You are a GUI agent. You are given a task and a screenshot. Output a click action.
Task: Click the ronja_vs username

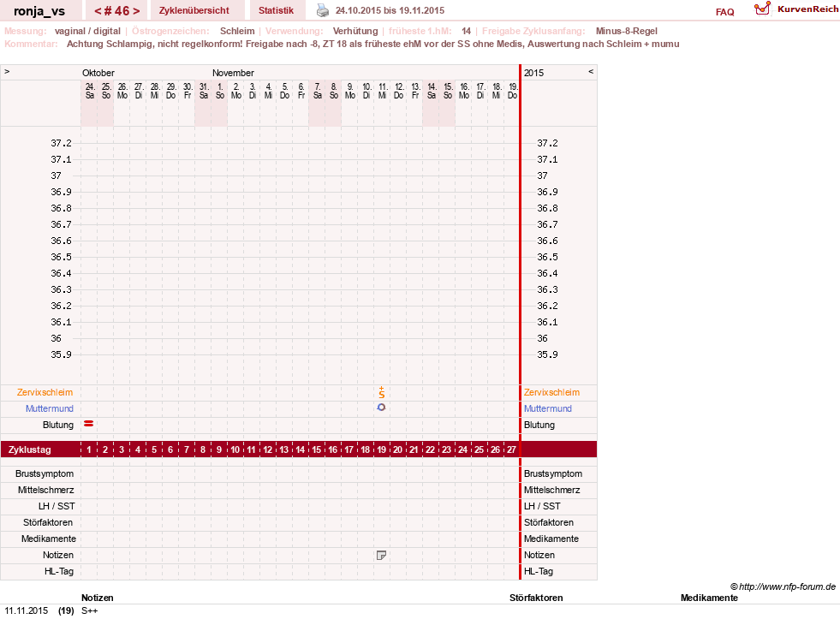(39, 11)
